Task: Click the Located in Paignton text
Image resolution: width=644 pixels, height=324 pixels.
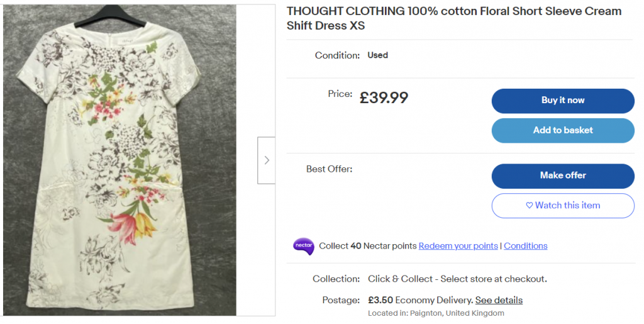Action: pos(436,313)
